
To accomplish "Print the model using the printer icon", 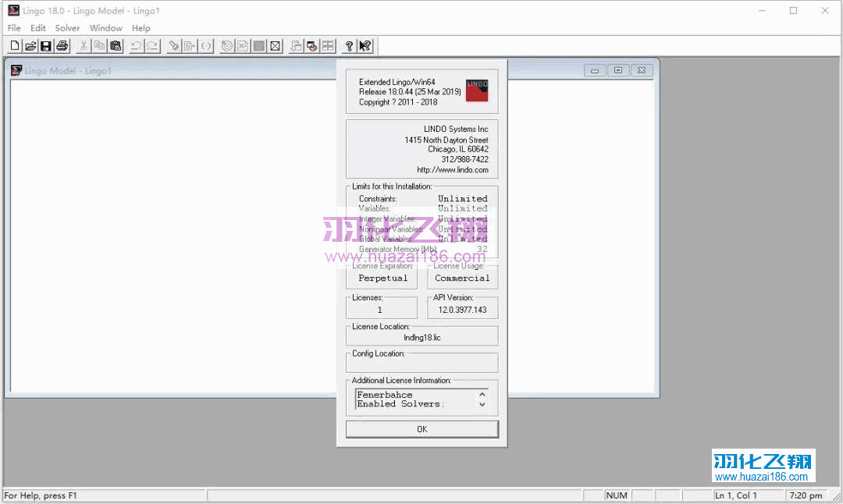I will tap(62, 46).
